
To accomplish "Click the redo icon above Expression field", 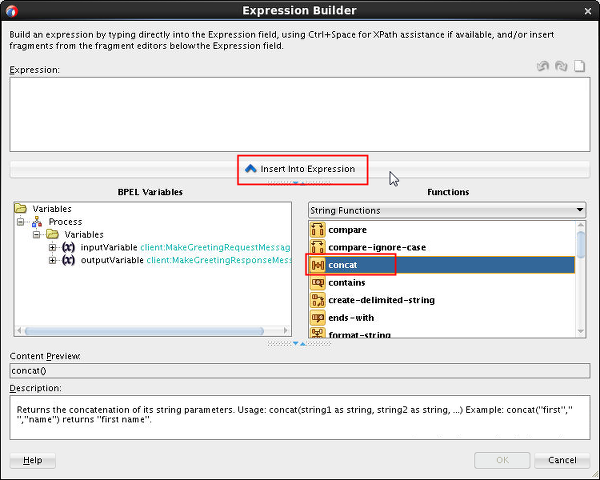I will pyautogui.click(x=561, y=67).
